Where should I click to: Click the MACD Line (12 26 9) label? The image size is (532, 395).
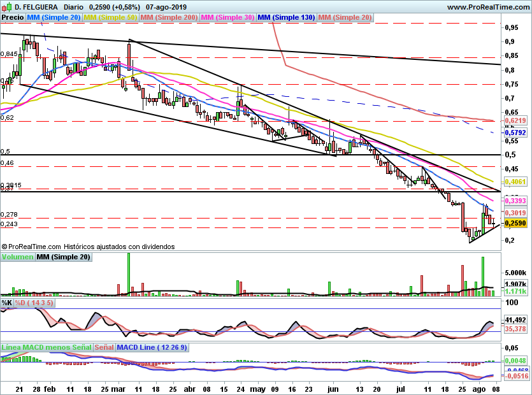[152, 347]
